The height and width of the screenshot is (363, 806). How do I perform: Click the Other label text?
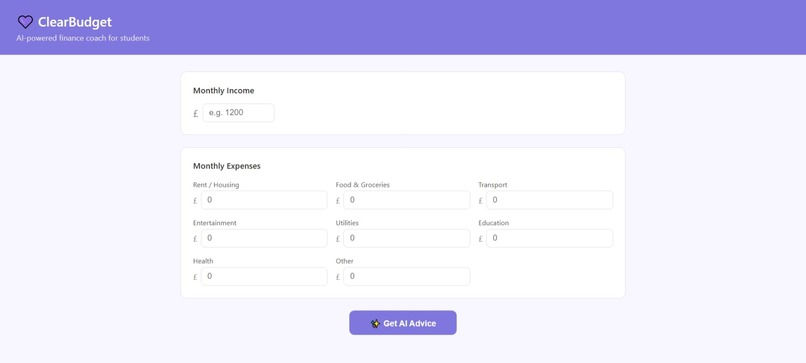click(344, 261)
